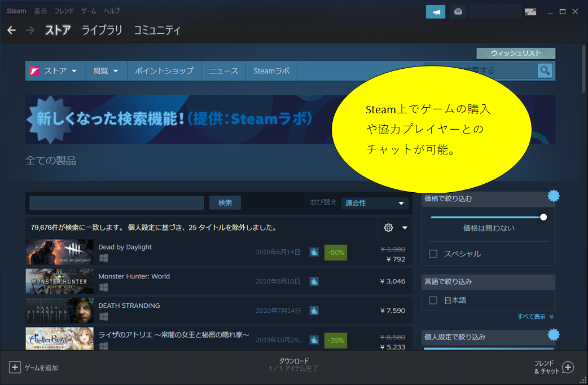Open the 表示 menu
588x385 pixels.
(x=41, y=11)
